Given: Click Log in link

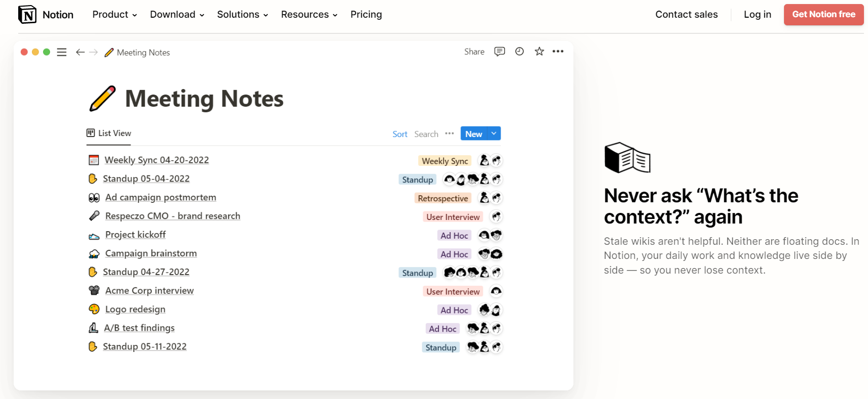Looking at the screenshot, I should point(758,15).
